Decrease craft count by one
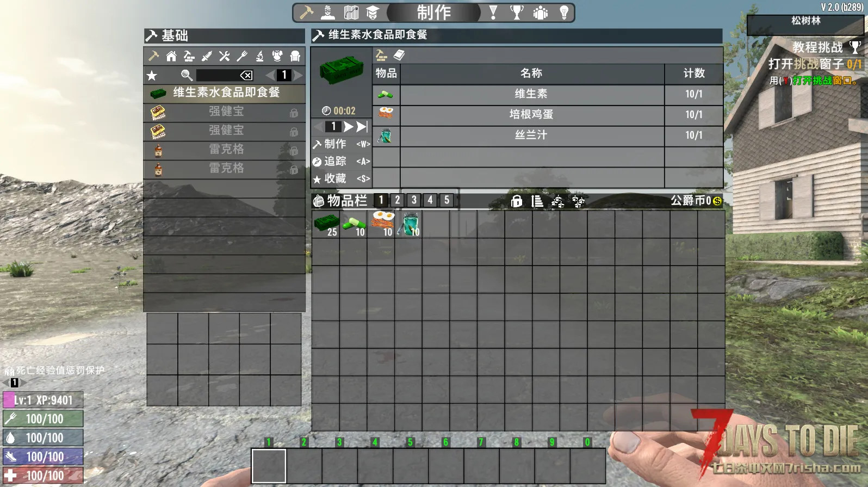The image size is (868, 487). tap(319, 127)
